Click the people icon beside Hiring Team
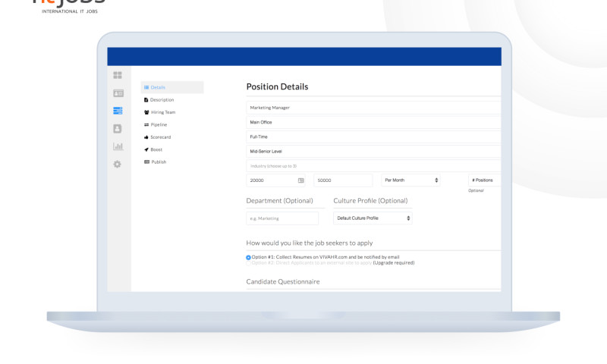 (x=146, y=112)
